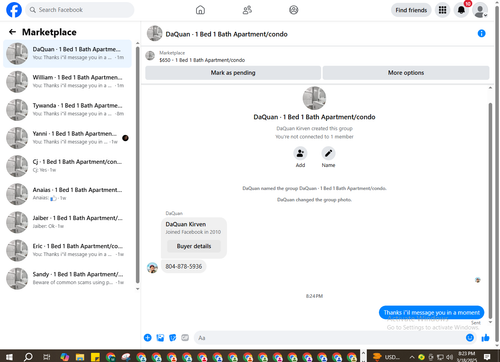Viewport: 500px width, 362px height.
Task: Open Task View on taskbar
Action: point(47,357)
